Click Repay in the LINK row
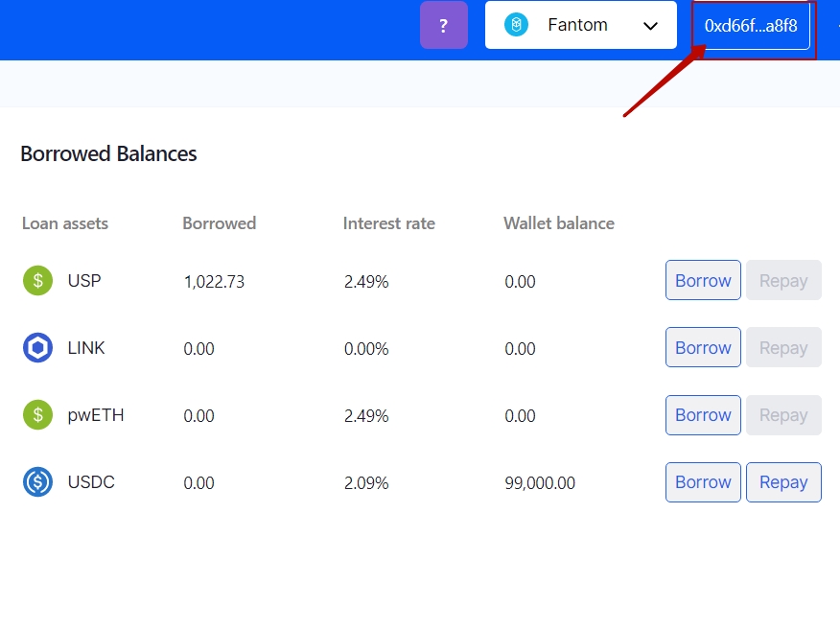 point(783,348)
